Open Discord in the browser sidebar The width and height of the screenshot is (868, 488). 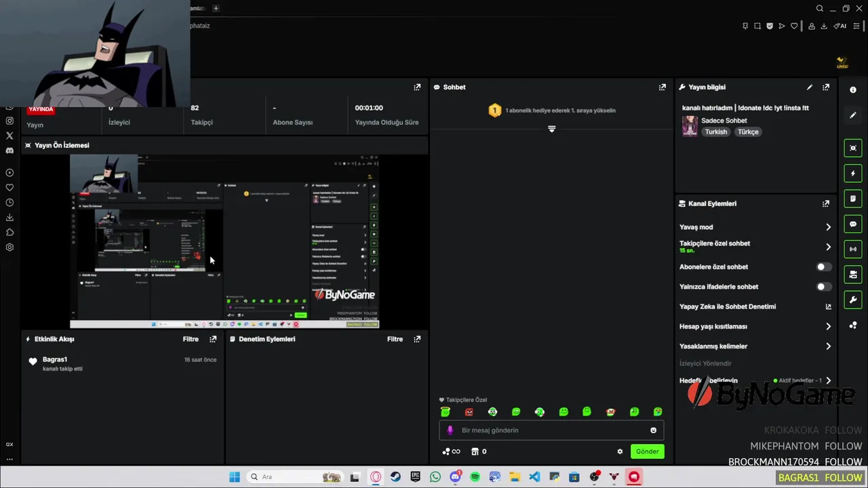pos(9,150)
